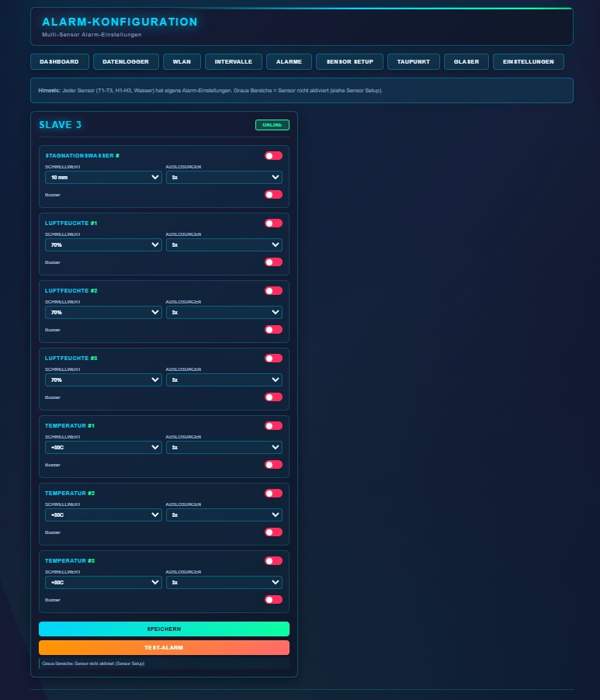
Task: Enable the Luftfeuchte #3 alarm toggle
Action: coord(273,358)
